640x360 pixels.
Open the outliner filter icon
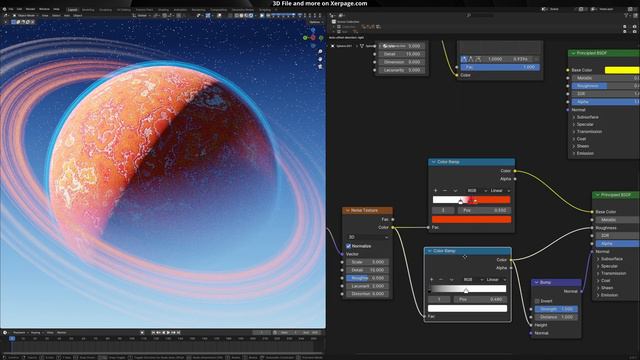[627, 16]
